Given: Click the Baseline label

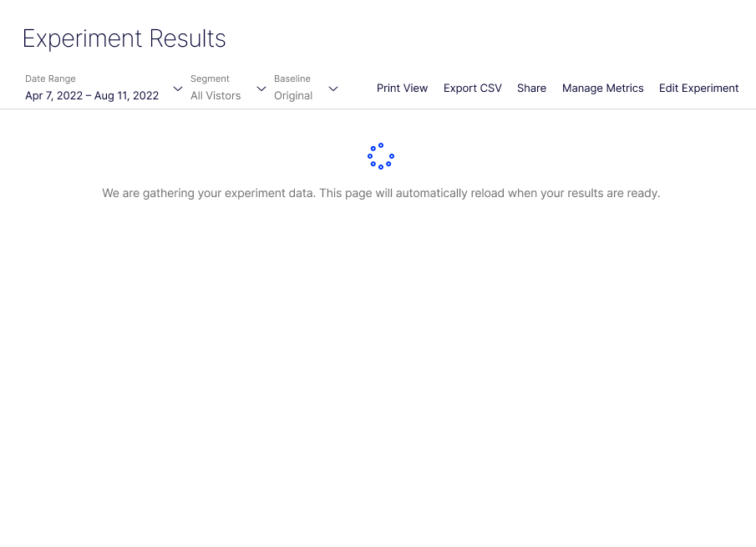Looking at the screenshot, I should (x=292, y=79).
